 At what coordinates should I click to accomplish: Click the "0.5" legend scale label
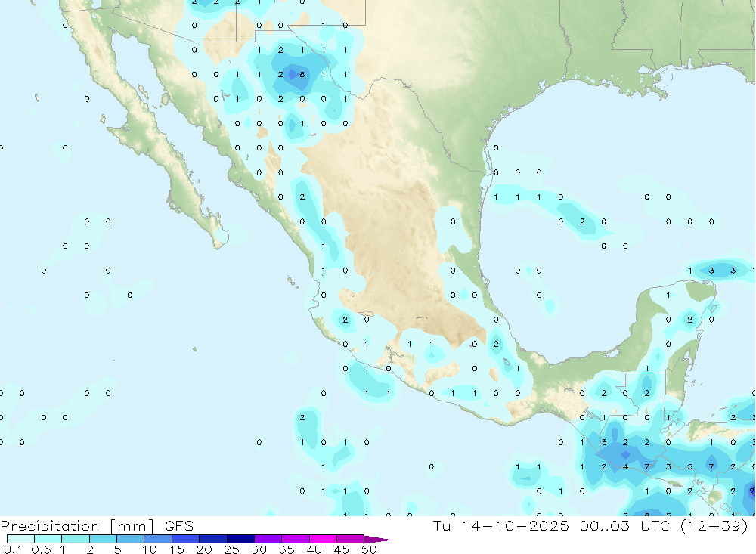42,549
